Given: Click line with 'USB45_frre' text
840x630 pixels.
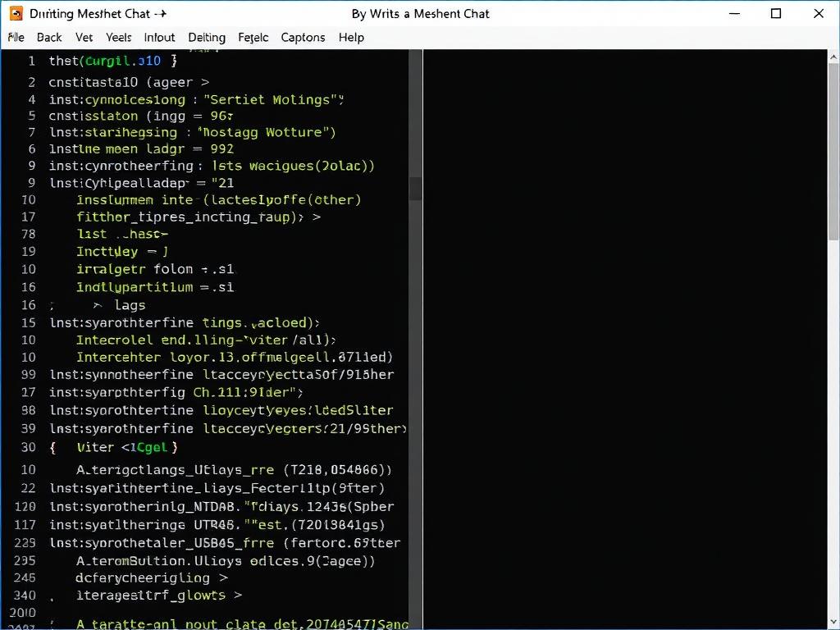Looking at the screenshot, I should [x=225, y=543].
